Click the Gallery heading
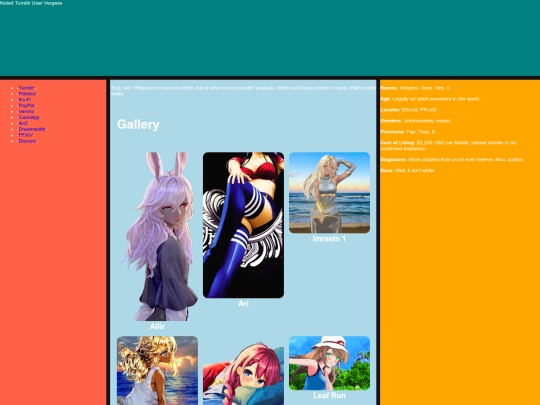The width and height of the screenshot is (540, 405). [x=138, y=124]
